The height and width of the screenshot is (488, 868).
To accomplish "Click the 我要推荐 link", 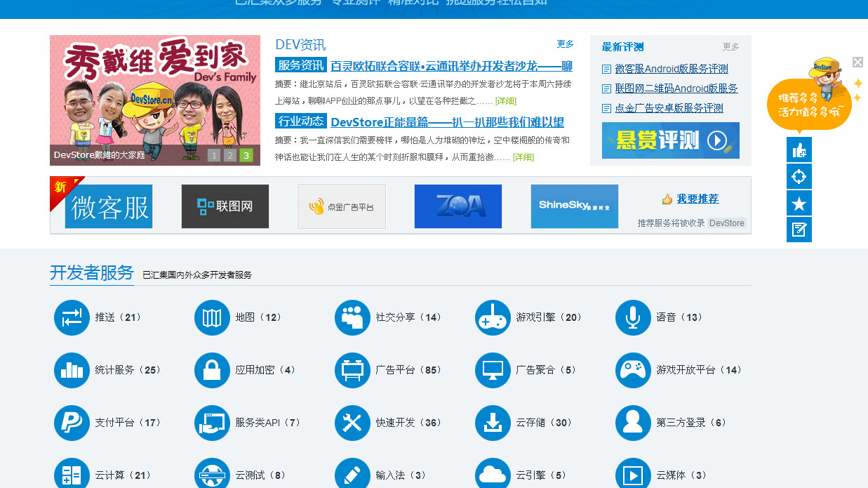I will (697, 199).
